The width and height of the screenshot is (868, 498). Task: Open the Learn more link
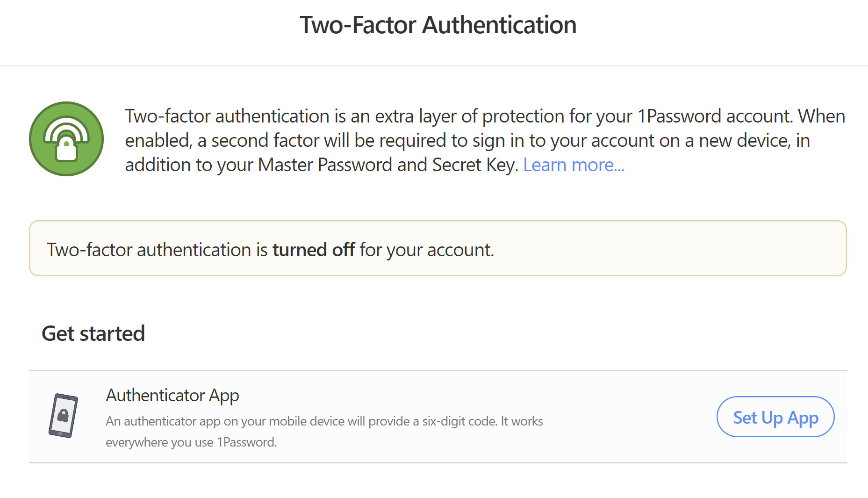[574, 165]
